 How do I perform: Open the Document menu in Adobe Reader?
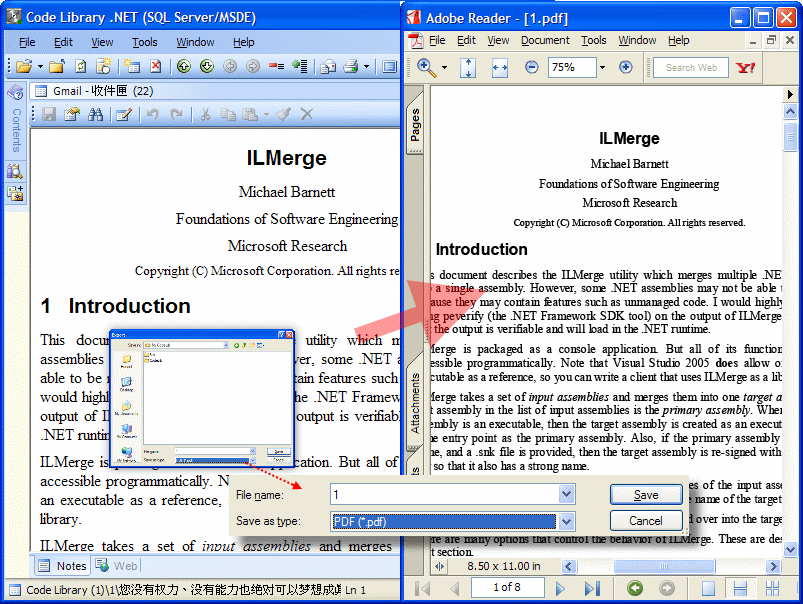coord(545,40)
